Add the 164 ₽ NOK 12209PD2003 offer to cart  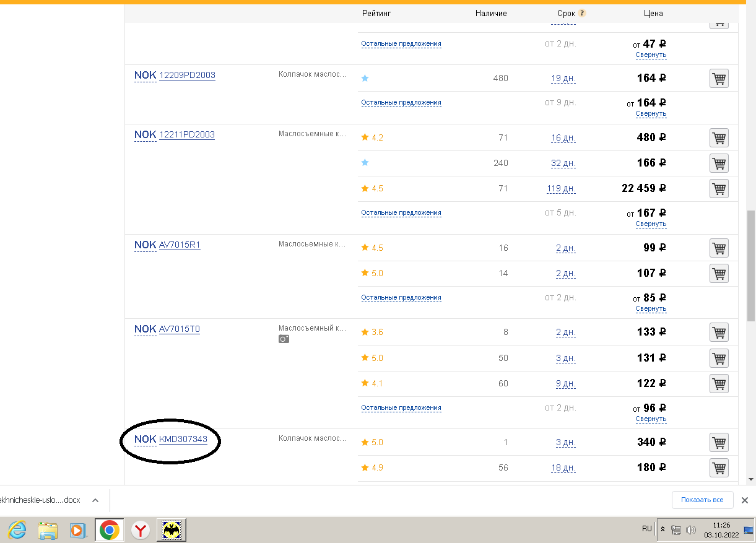[x=718, y=79]
